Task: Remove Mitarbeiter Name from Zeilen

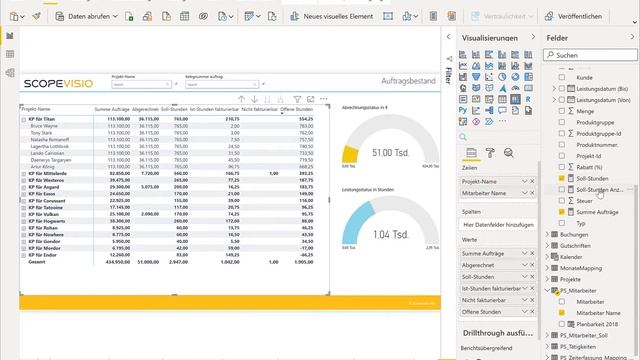Action: coord(532,193)
